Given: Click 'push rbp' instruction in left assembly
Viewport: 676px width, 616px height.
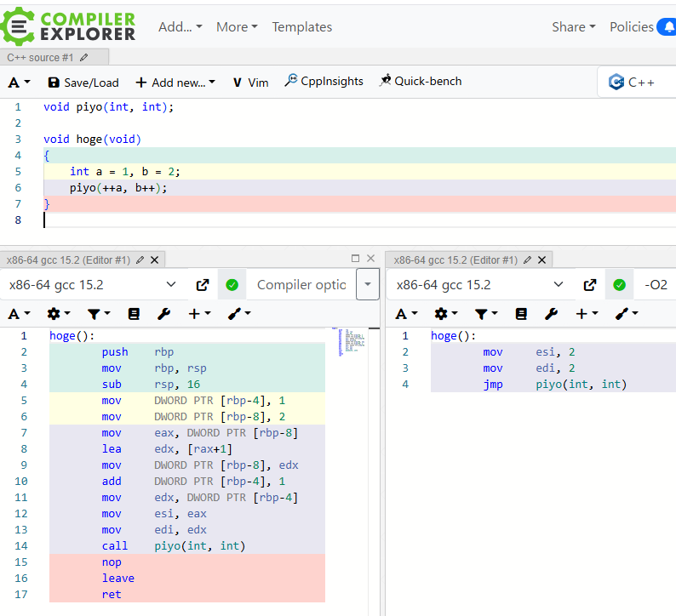Looking at the screenshot, I should 138,352.
